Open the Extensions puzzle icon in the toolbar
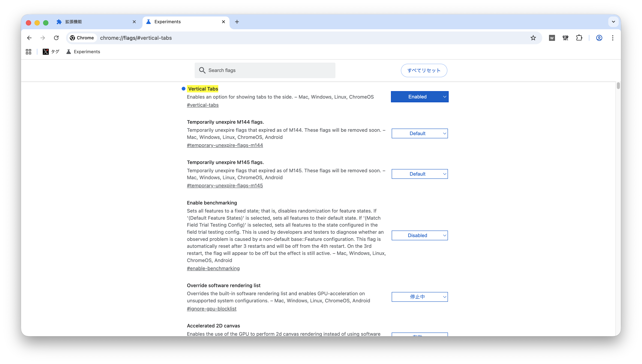642x364 pixels. (579, 38)
